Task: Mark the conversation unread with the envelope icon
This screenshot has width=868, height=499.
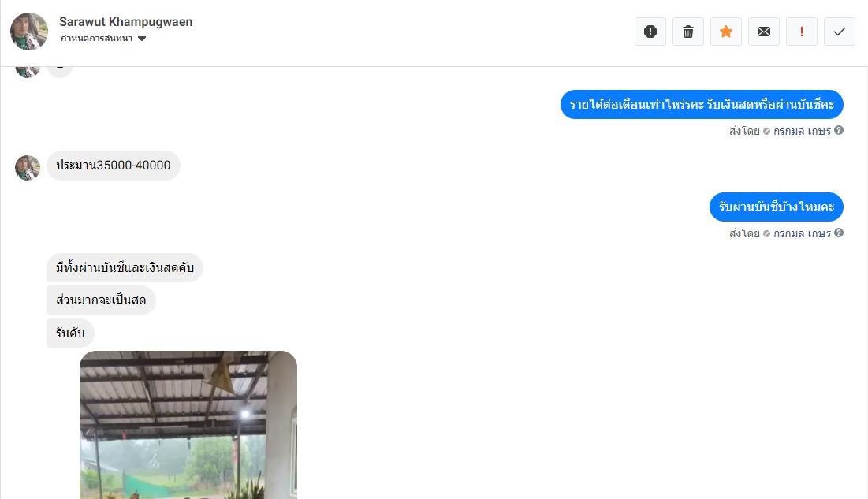Action: tap(764, 32)
